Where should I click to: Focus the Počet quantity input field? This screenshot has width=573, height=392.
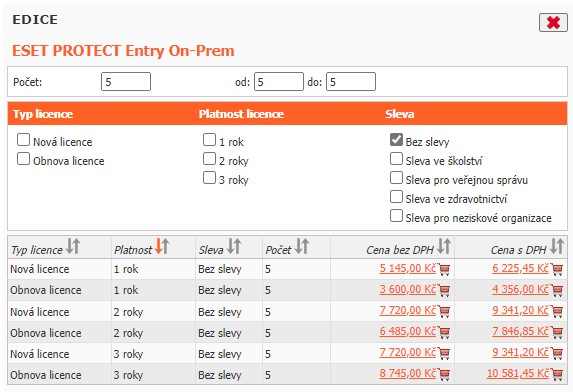point(126,81)
